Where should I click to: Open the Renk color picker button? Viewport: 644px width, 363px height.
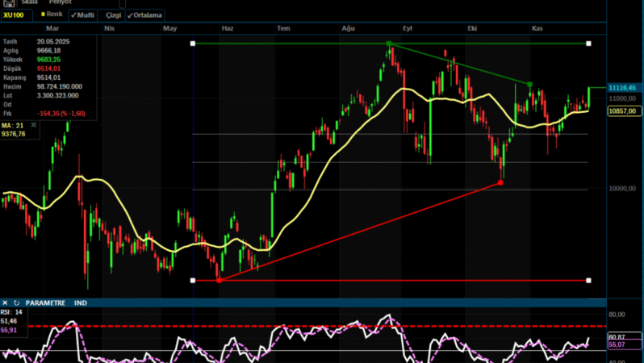[x=53, y=15]
